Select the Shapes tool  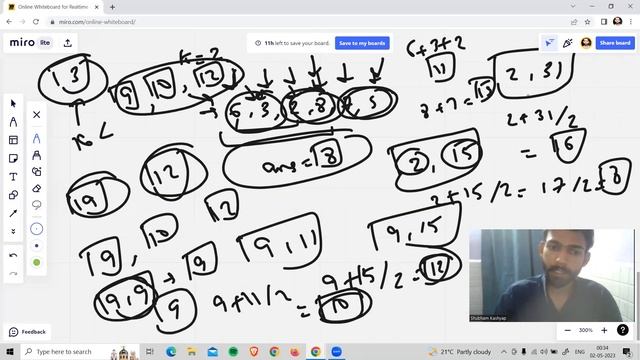pyautogui.click(x=13, y=195)
